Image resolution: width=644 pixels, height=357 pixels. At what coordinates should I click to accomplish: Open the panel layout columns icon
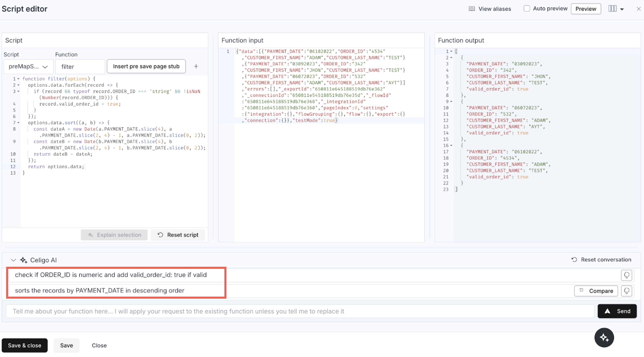[612, 9]
